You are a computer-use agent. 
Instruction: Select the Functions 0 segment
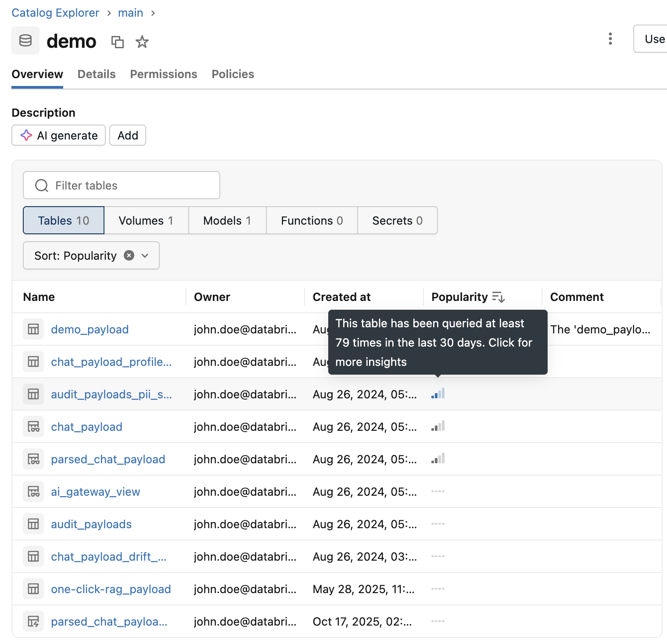tap(312, 220)
